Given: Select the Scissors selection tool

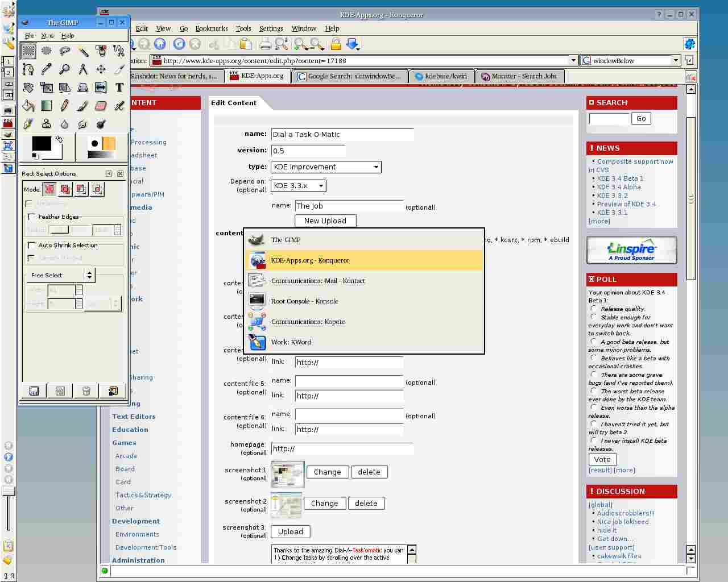Looking at the screenshot, I should coord(119,51).
